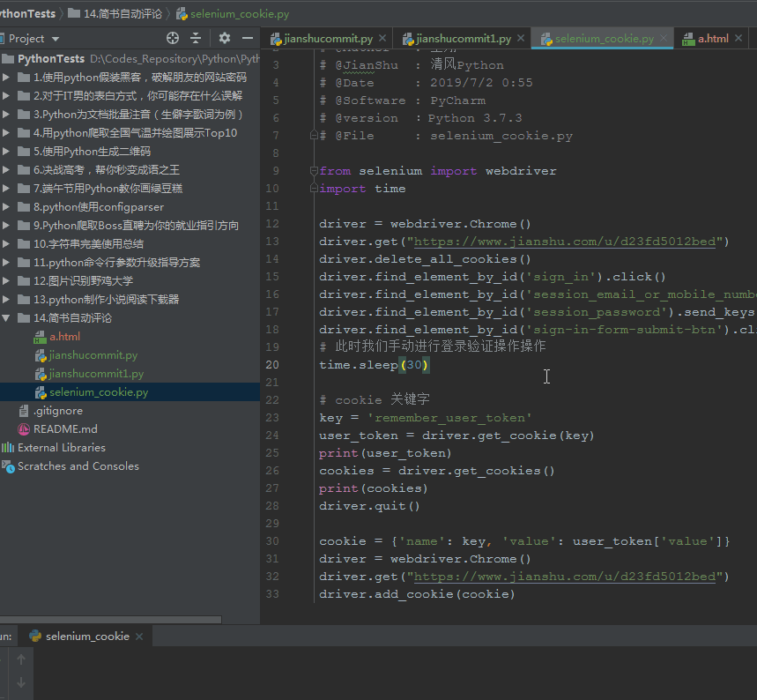Click driver.add_cookie(cookie) on line 33
Image resolution: width=757 pixels, height=700 pixels.
tap(417, 593)
